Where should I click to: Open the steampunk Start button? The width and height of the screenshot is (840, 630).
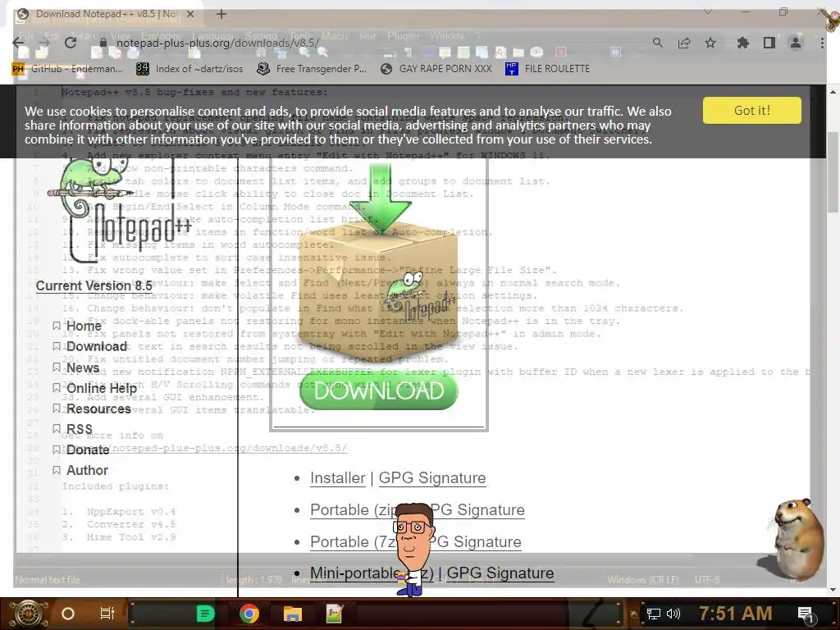[x=29, y=614]
